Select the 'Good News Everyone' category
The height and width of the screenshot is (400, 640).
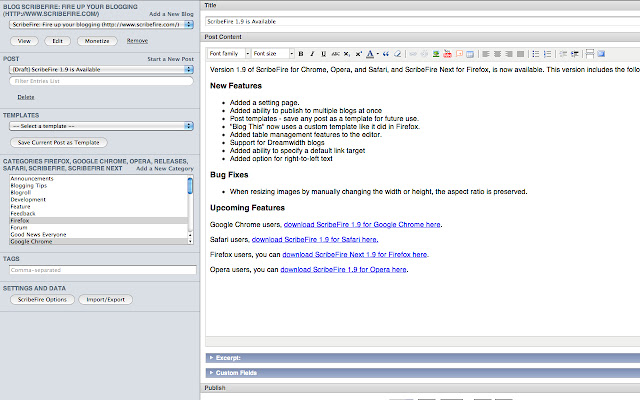[x=98, y=235]
